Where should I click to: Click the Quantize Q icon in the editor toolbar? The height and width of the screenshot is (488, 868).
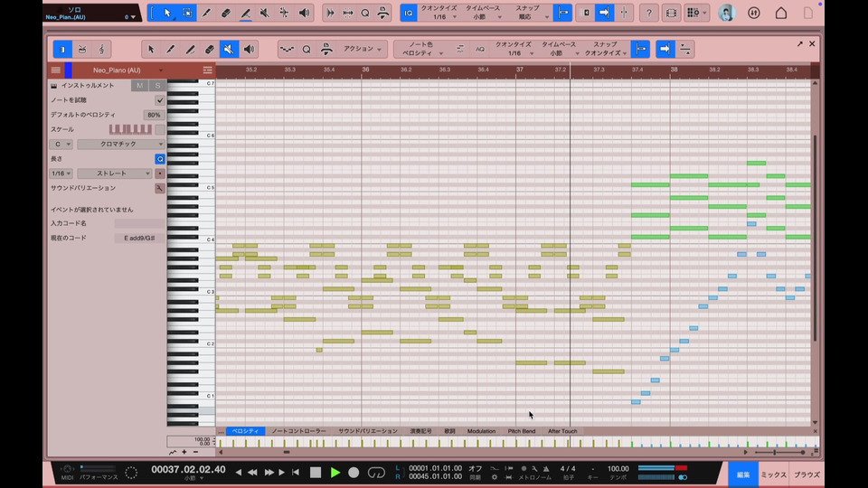coord(307,49)
